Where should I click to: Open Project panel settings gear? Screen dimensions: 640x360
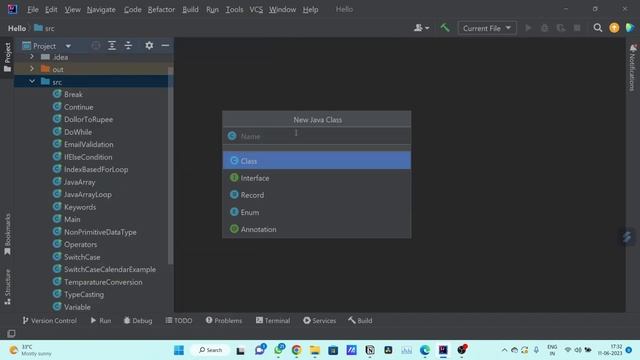(x=149, y=46)
